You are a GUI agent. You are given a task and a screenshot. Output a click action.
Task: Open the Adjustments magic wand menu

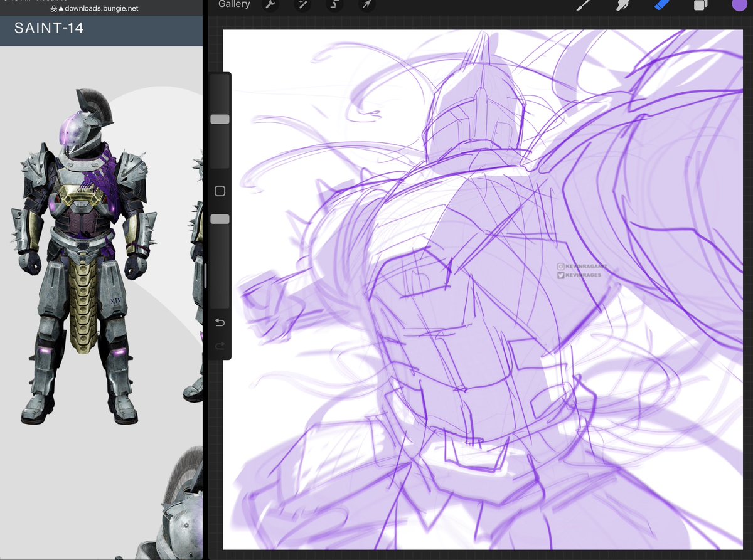302,4
